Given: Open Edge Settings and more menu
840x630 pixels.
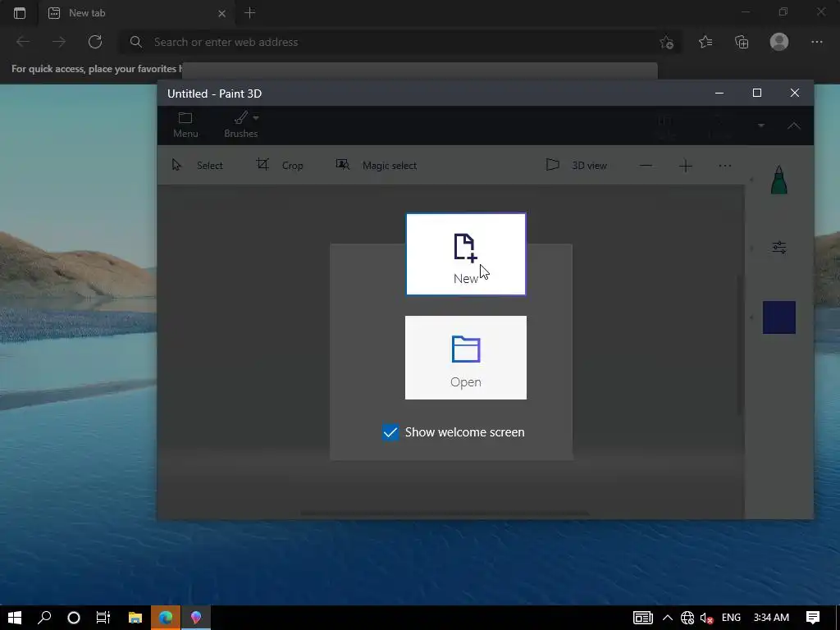Looking at the screenshot, I should click(x=816, y=42).
